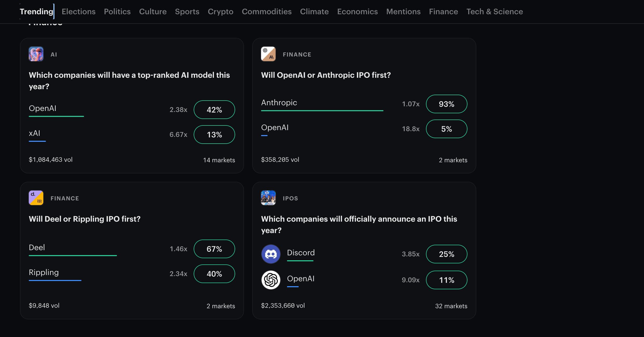Click the OpenAI/Anthropic split logo icon
Image resolution: width=644 pixels, height=337 pixels.
click(x=268, y=54)
